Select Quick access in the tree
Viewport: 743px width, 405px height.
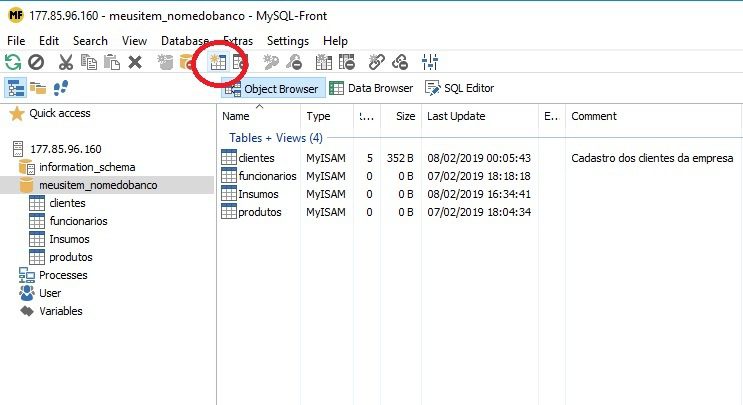click(x=60, y=113)
